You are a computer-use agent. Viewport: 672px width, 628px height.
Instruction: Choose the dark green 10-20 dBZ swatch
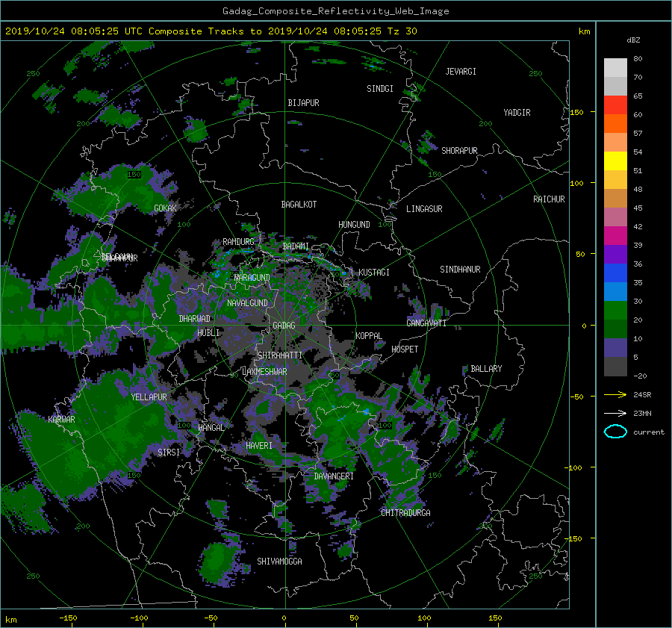click(x=615, y=329)
